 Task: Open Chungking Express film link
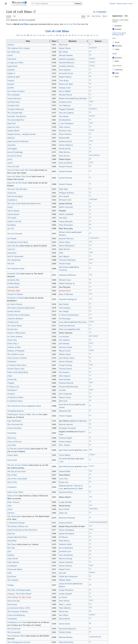point(15,411)
